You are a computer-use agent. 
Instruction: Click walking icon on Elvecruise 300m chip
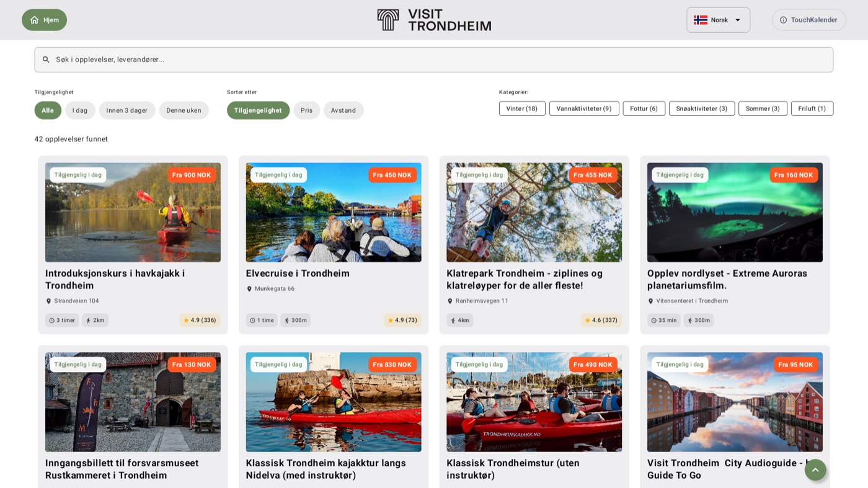287,321
